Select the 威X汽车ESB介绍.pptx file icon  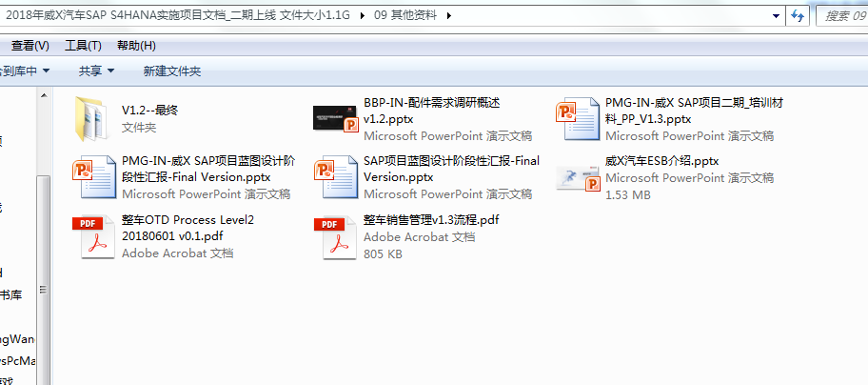pos(577,177)
